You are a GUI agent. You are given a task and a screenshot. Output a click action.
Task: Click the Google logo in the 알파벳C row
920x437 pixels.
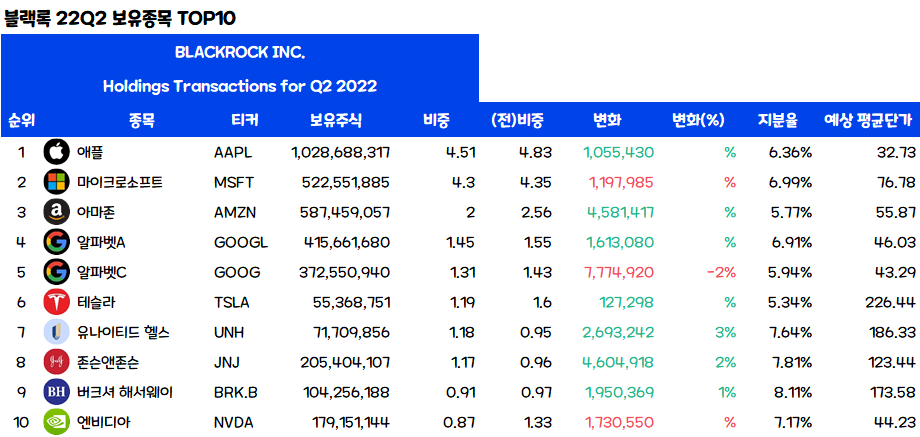click(x=57, y=272)
